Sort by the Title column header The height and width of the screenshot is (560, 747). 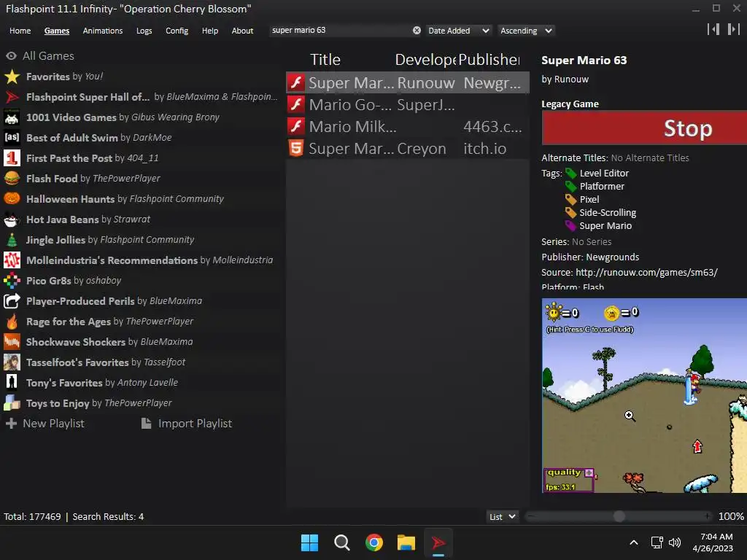pos(325,60)
